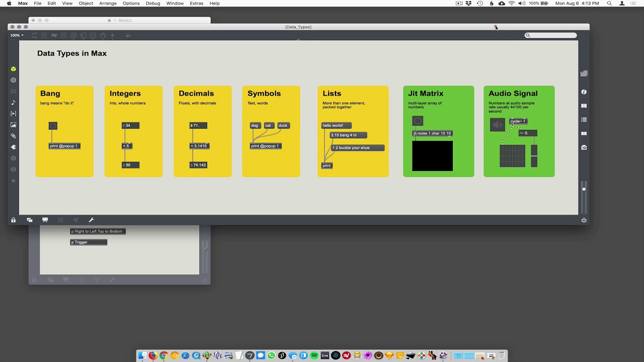This screenshot has height=362, width=644.
Task: Open the Arrange menu
Action: click(108, 4)
